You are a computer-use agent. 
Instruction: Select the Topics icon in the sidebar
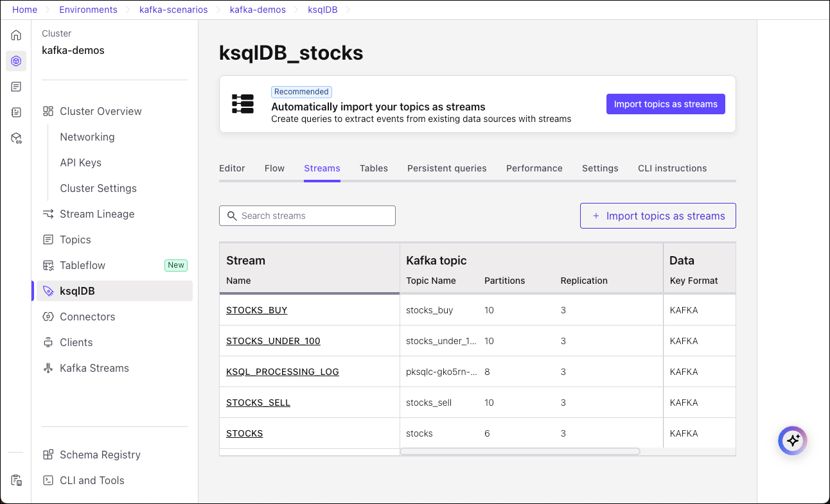pos(48,239)
